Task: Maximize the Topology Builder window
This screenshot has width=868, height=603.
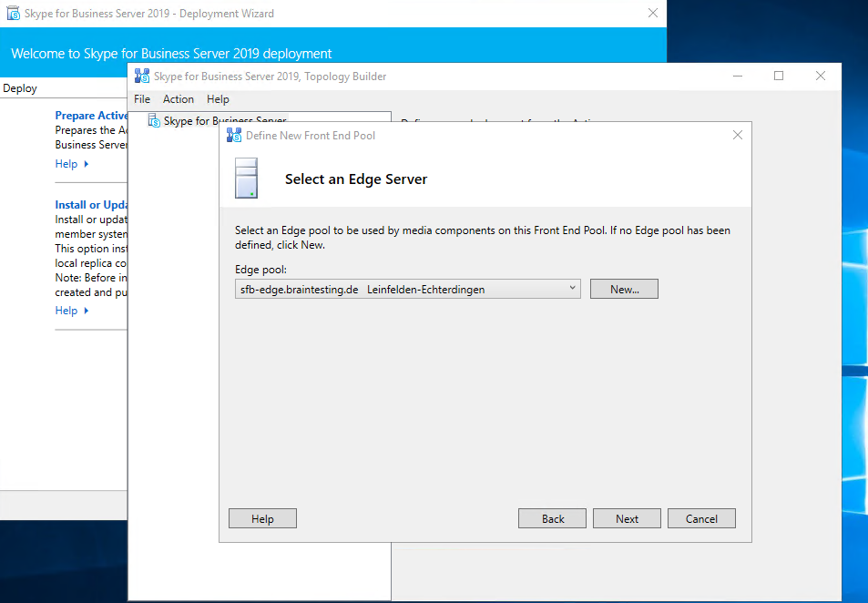Action: 779,77
